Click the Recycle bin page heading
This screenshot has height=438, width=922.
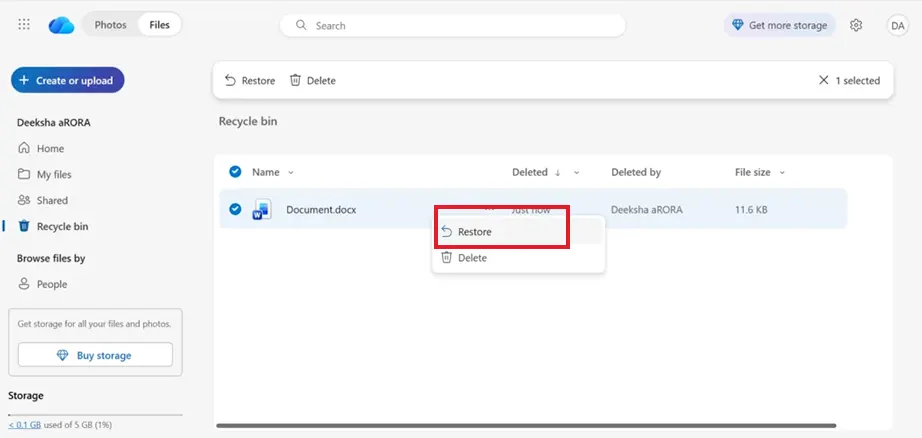248,122
